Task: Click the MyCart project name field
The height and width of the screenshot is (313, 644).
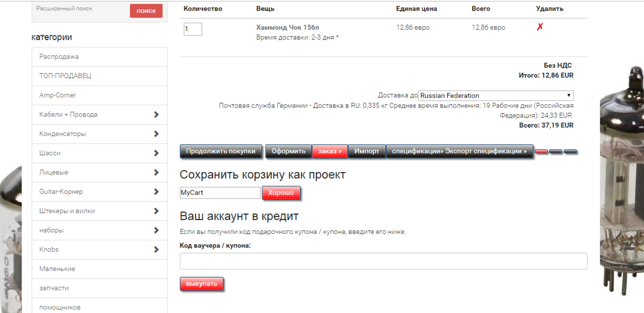Action: 220,193
